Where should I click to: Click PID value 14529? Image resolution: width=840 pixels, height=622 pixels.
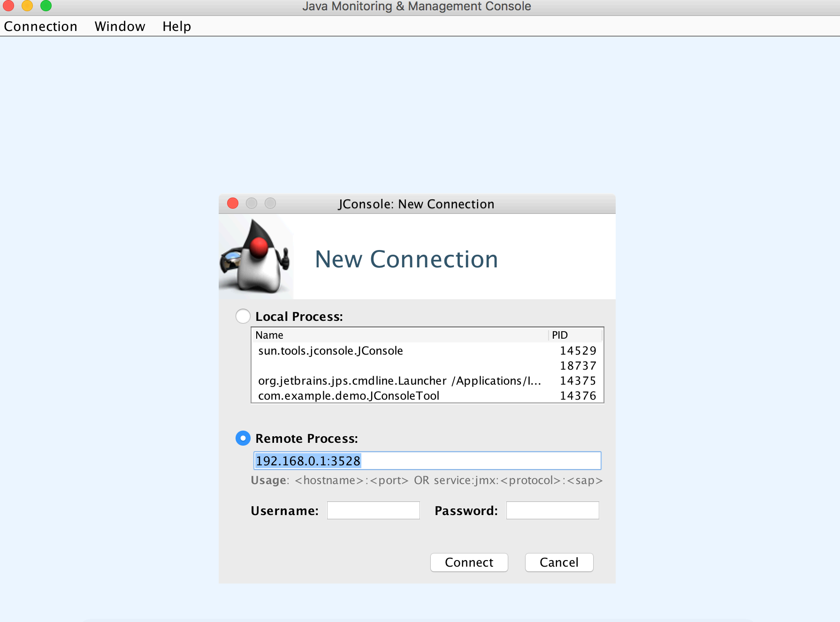[x=578, y=350]
